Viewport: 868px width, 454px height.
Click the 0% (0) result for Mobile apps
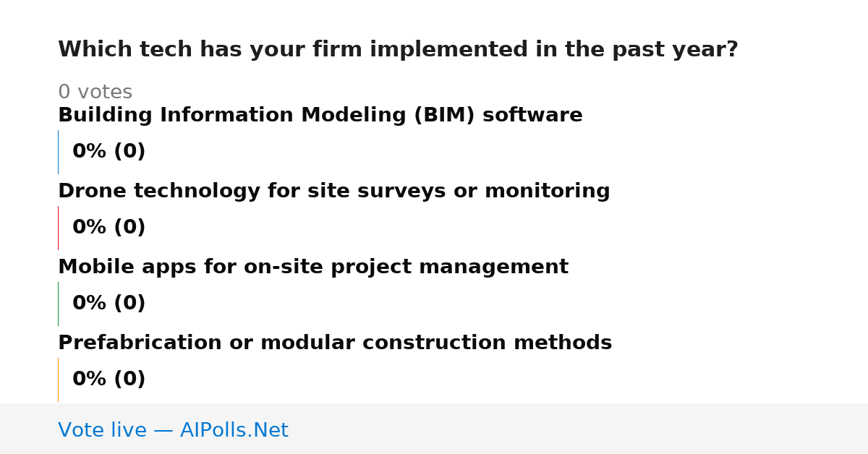click(x=109, y=304)
